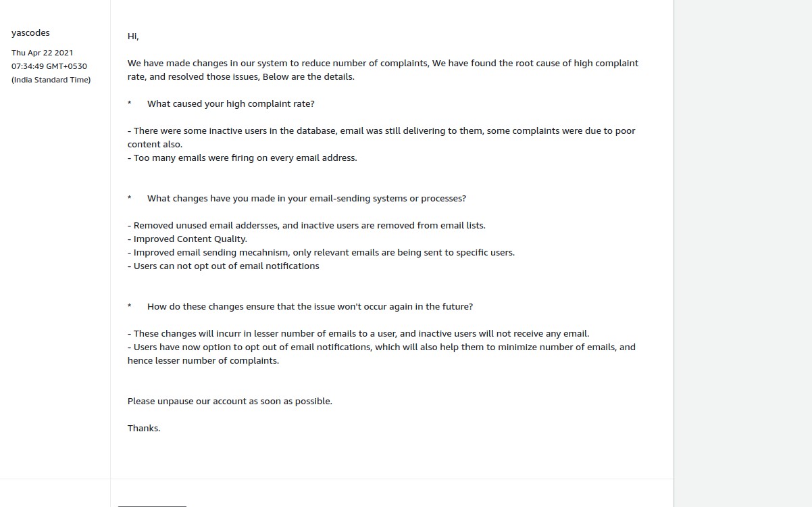The width and height of the screenshot is (812, 507).
Task: Click the 07:34:49 GMT+0530 timestamp
Action: [x=49, y=66]
